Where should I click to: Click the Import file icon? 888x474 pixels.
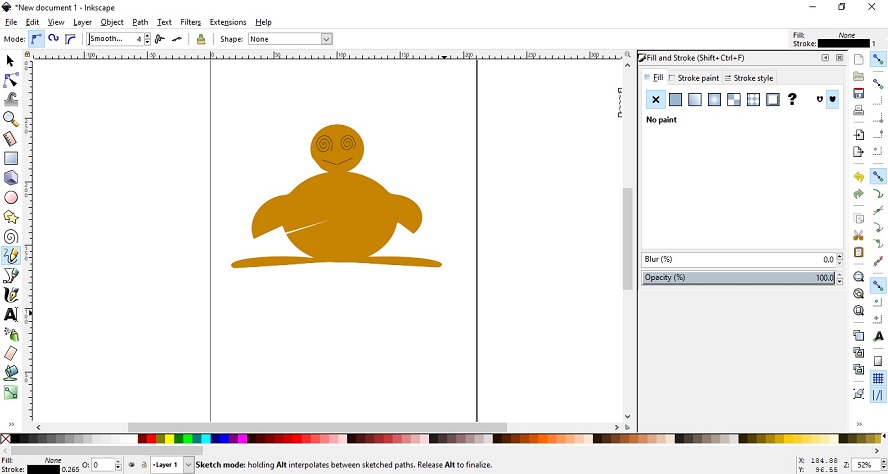click(859, 135)
